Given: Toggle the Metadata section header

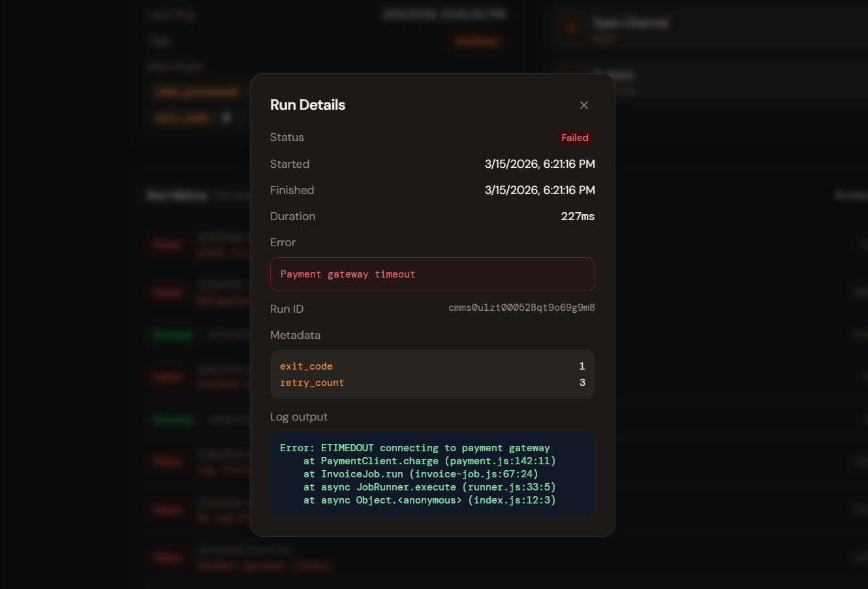Looking at the screenshot, I should tap(295, 334).
